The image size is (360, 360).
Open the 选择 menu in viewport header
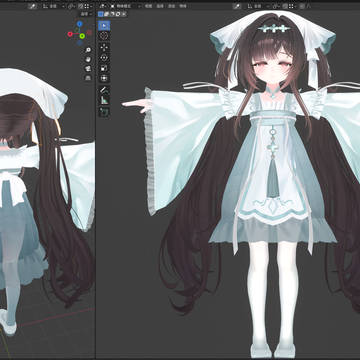click(160, 6)
